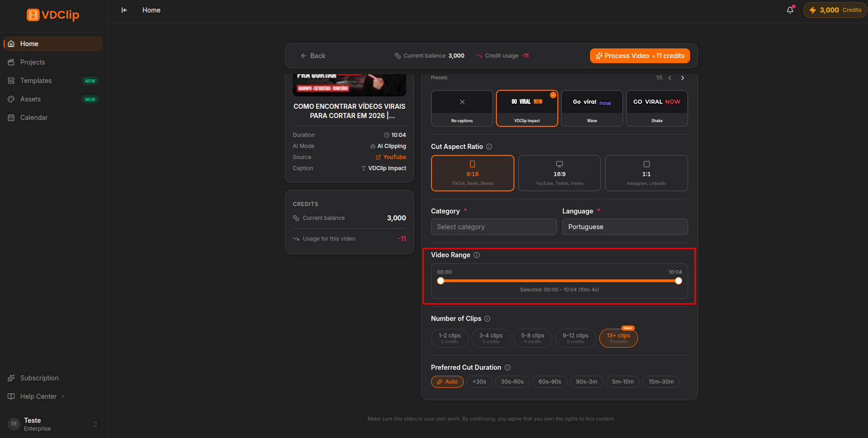Click the Cut Aspect Ratio info icon
868x438 pixels.
point(489,147)
